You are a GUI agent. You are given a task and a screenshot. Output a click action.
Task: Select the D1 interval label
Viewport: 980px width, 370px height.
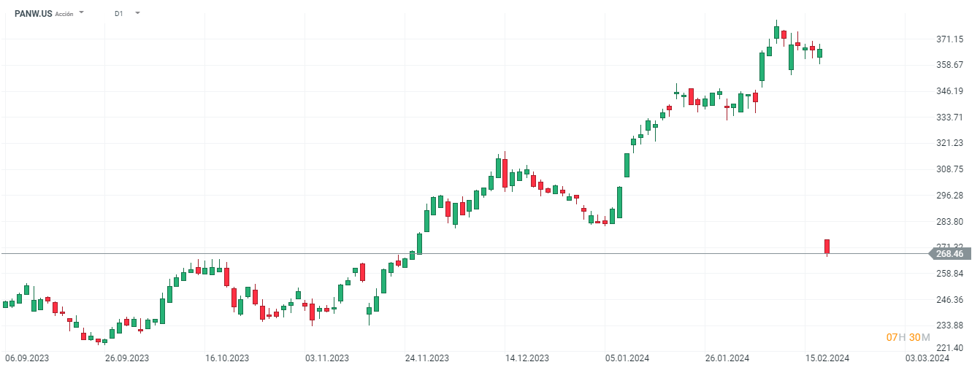119,13
